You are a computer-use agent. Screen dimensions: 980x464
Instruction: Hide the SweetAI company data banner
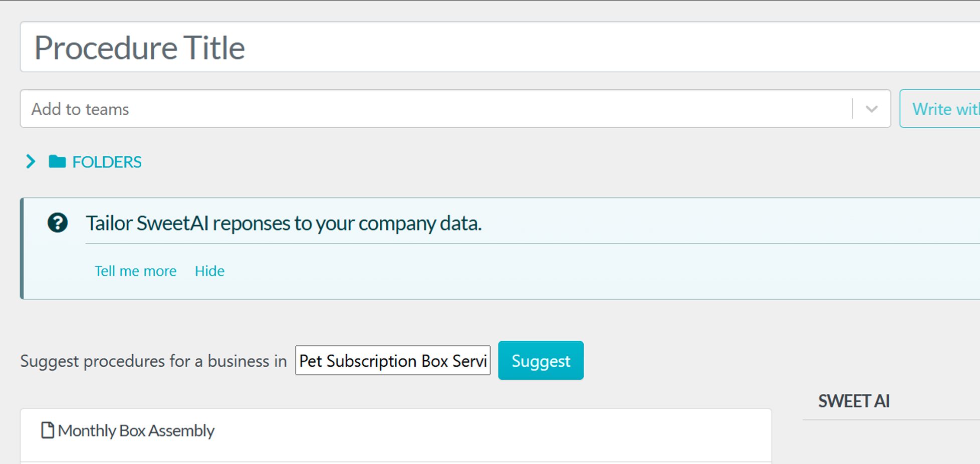[x=209, y=271]
